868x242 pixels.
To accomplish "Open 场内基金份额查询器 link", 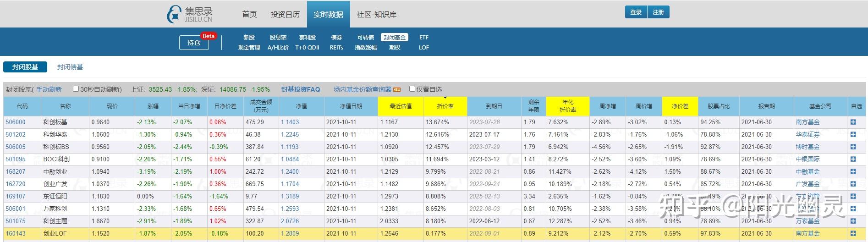I will tap(363, 89).
